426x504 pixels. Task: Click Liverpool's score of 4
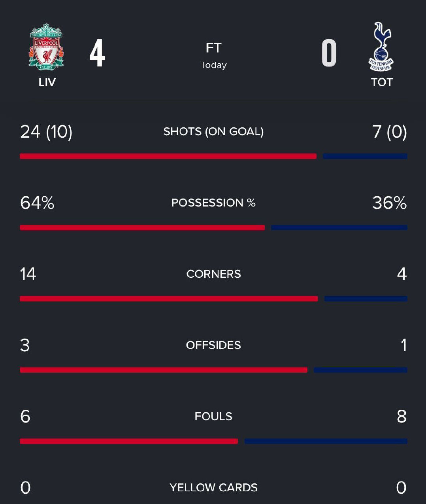pos(97,53)
